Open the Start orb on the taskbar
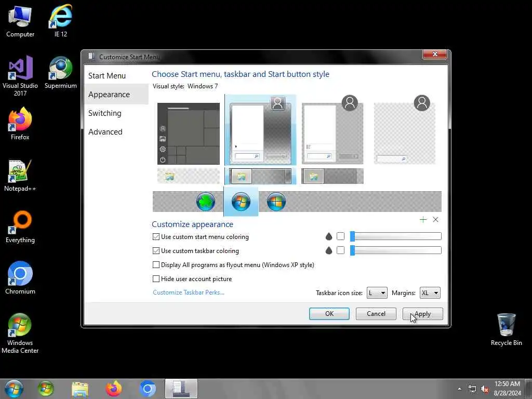This screenshot has height=399, width=532. (x=14, y=389)
